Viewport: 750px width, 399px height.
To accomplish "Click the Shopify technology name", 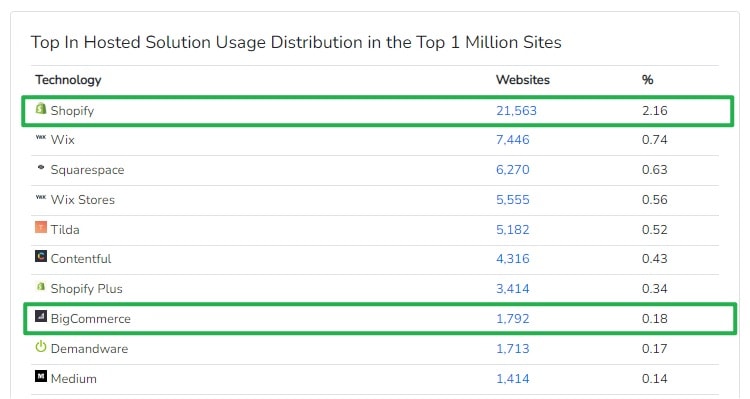I will point(72,111).
